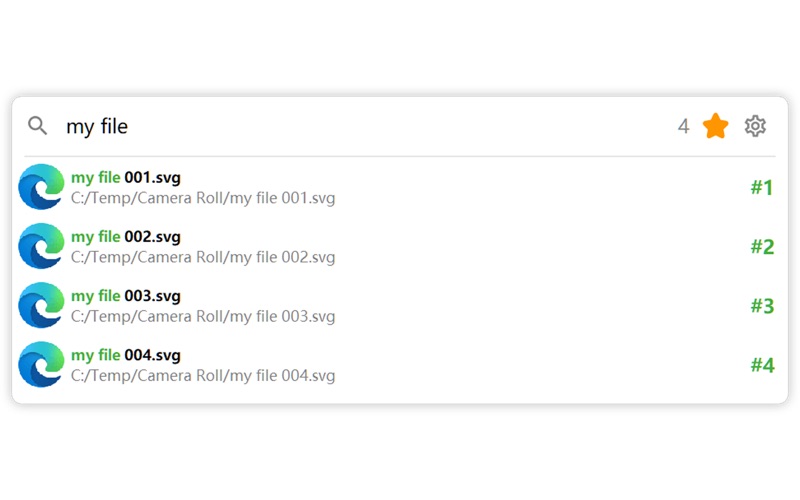Click Edge icon for my file 004.svg
The height and width of the screenshot is (500, 800).
coord(41,365)
